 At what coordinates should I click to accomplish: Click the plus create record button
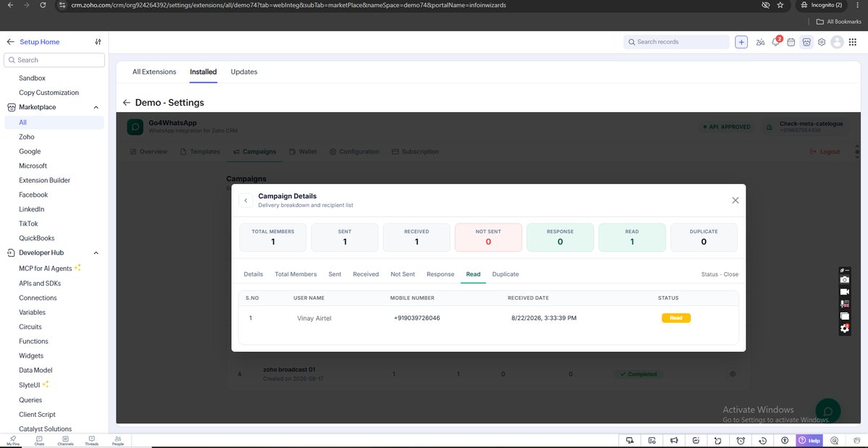(741, 42)
